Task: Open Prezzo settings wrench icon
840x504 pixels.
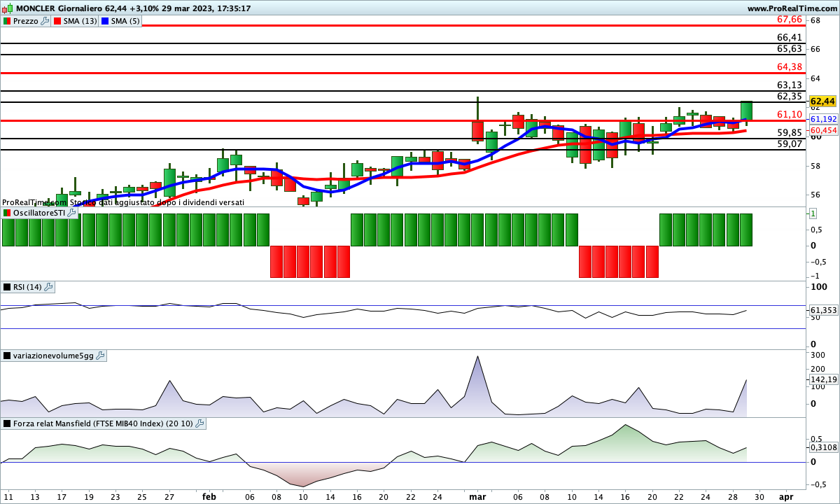Action: click(45, 21)
